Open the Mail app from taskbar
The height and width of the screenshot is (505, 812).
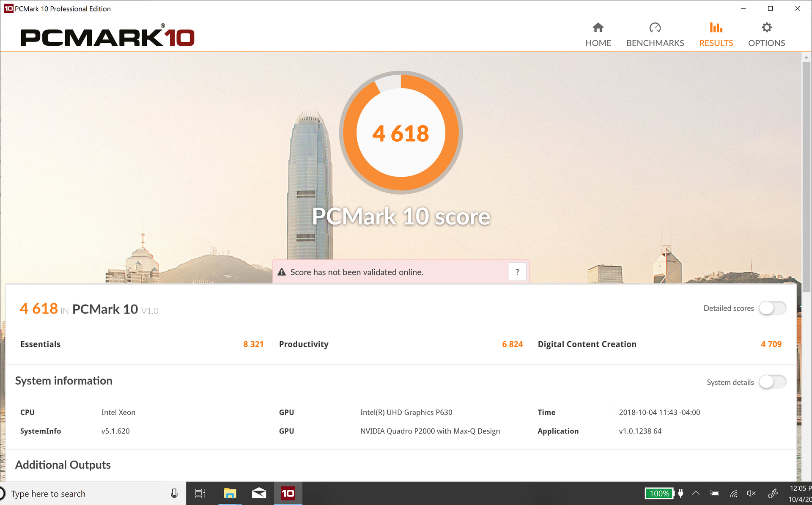pyautogui.click(x=259, y=494)
